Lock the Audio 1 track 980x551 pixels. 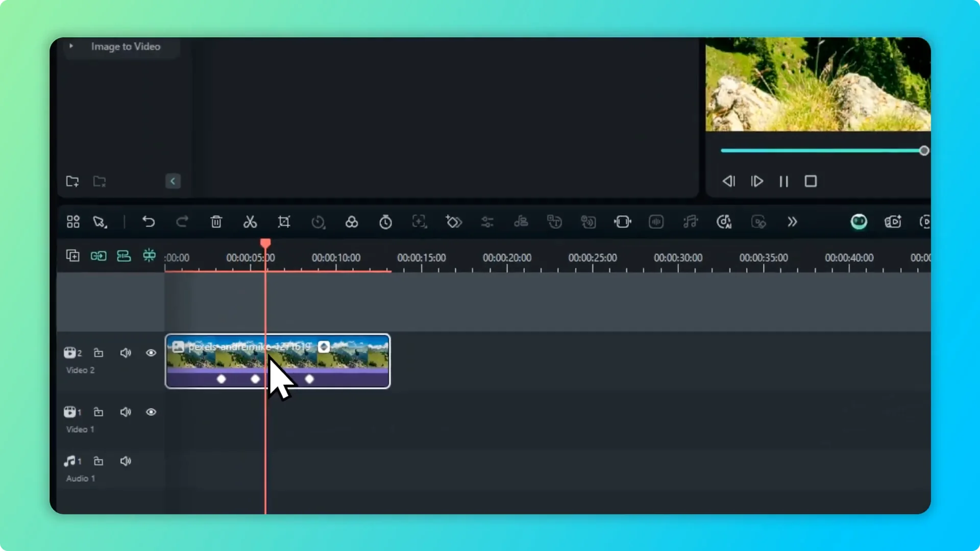[99, 461]
